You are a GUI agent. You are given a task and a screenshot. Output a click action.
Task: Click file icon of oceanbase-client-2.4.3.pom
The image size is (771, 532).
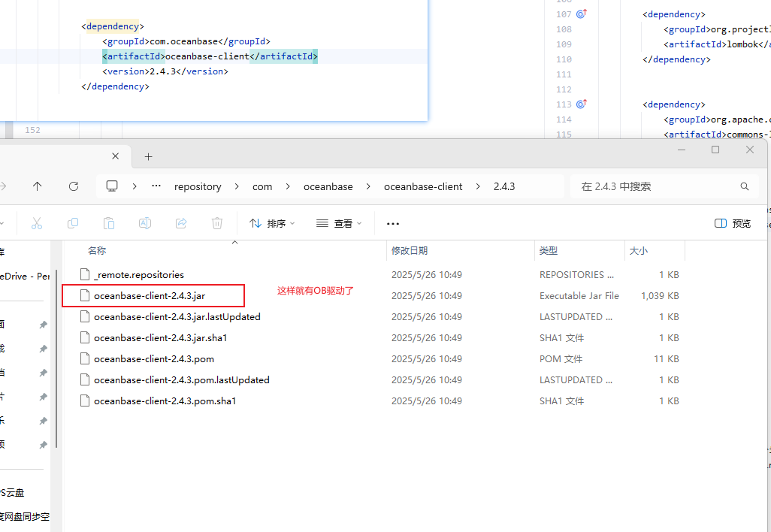tap(85, 359)
